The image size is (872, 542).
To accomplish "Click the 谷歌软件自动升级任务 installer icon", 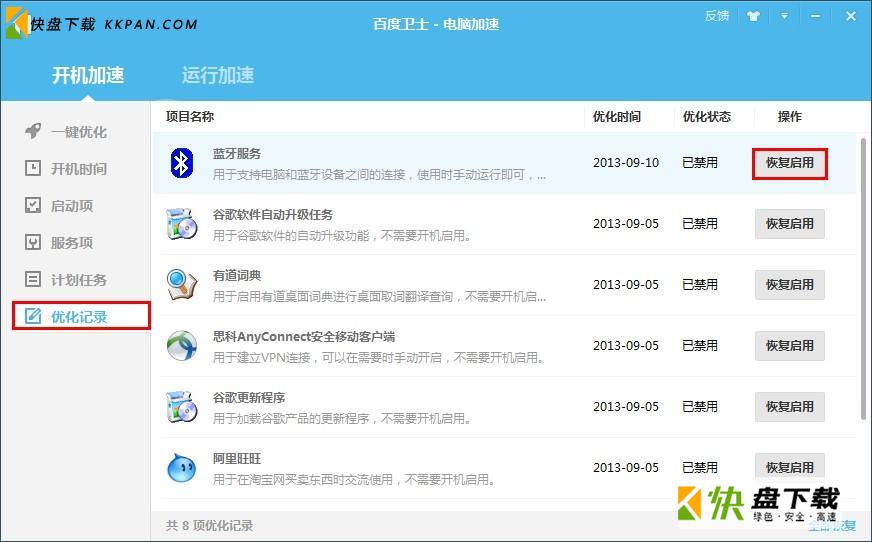I will tap(182, 223).
